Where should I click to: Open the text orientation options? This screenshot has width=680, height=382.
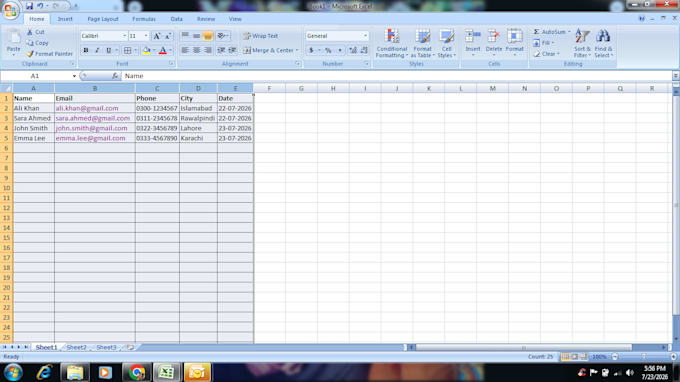coord(222,36)
